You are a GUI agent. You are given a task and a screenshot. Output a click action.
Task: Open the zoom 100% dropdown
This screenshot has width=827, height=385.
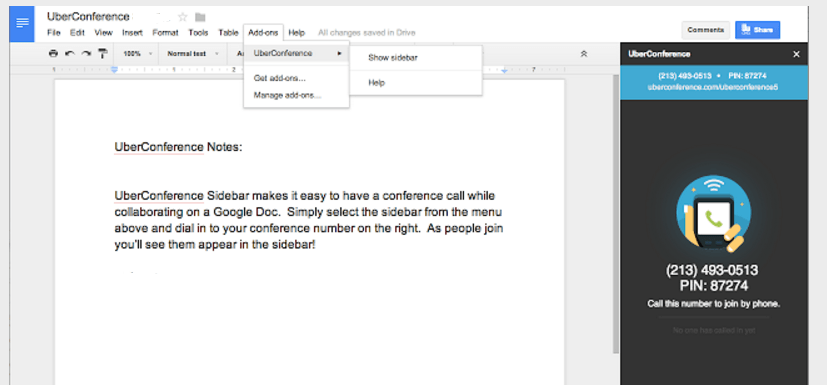coord(137,53)
